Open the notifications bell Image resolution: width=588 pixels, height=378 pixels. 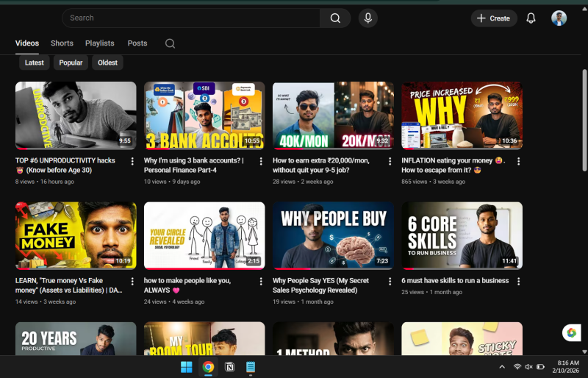tap(531, 18)
